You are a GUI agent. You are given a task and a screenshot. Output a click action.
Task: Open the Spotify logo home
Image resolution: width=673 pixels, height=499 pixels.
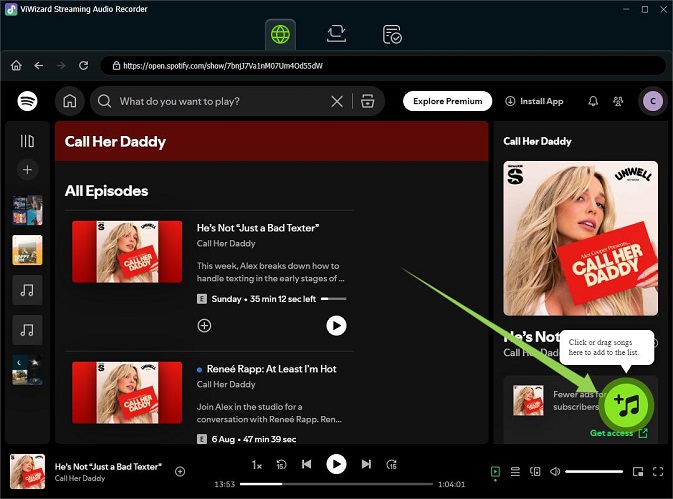pos(27,101)
